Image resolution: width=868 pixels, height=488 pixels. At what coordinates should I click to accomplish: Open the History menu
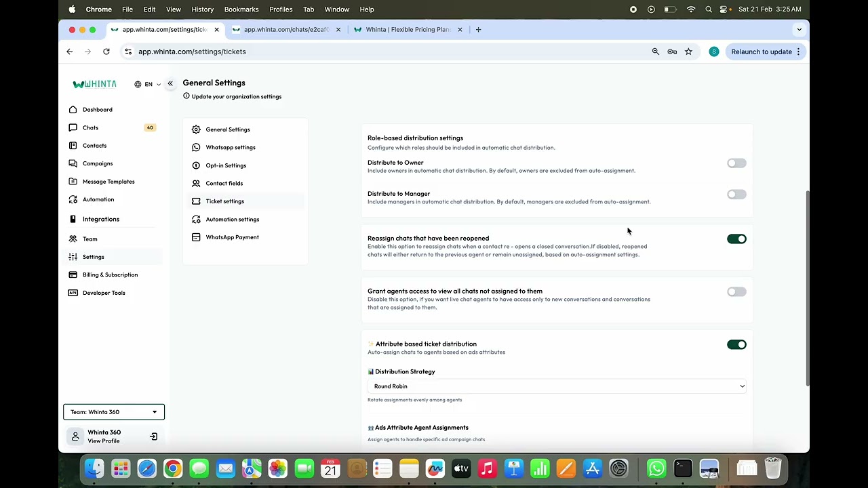click(202, 9)
